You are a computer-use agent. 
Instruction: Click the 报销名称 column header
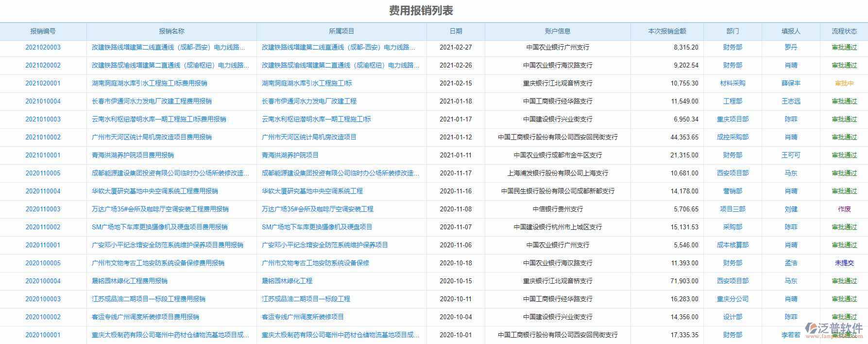tap(171, 31)
